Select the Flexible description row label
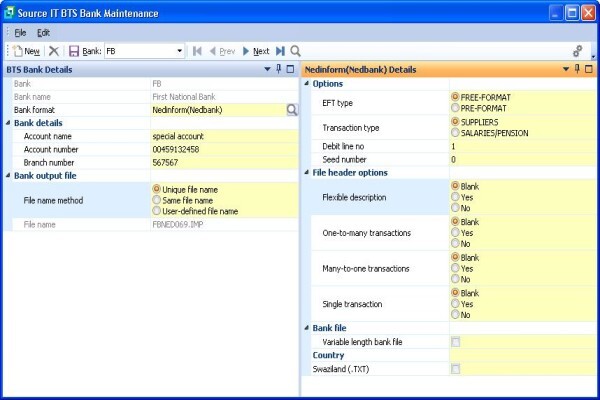 click(354, 197)
